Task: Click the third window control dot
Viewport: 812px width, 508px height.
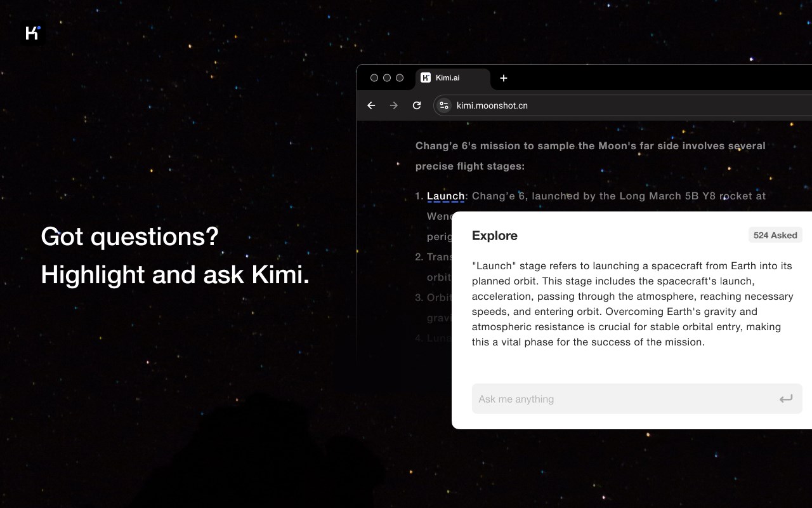Action: (x=400, y=78)
